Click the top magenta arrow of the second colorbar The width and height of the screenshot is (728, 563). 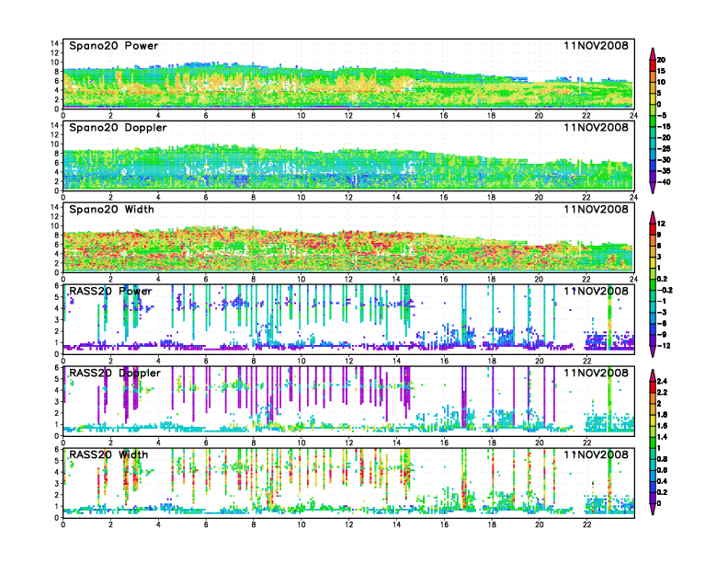pyautogui.click(x=653, y=217)
